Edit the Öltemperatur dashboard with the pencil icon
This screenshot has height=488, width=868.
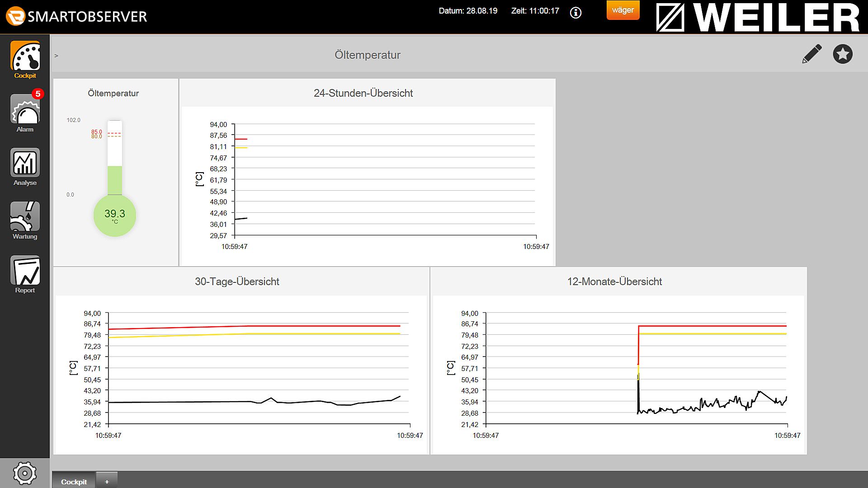[811, 54]
